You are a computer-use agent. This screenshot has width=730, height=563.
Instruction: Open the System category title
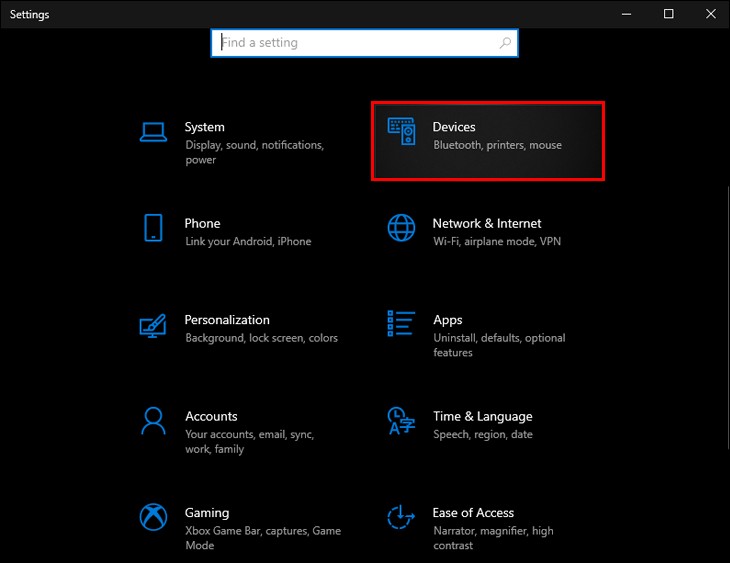pyautogui.click(x=204, y=127)
